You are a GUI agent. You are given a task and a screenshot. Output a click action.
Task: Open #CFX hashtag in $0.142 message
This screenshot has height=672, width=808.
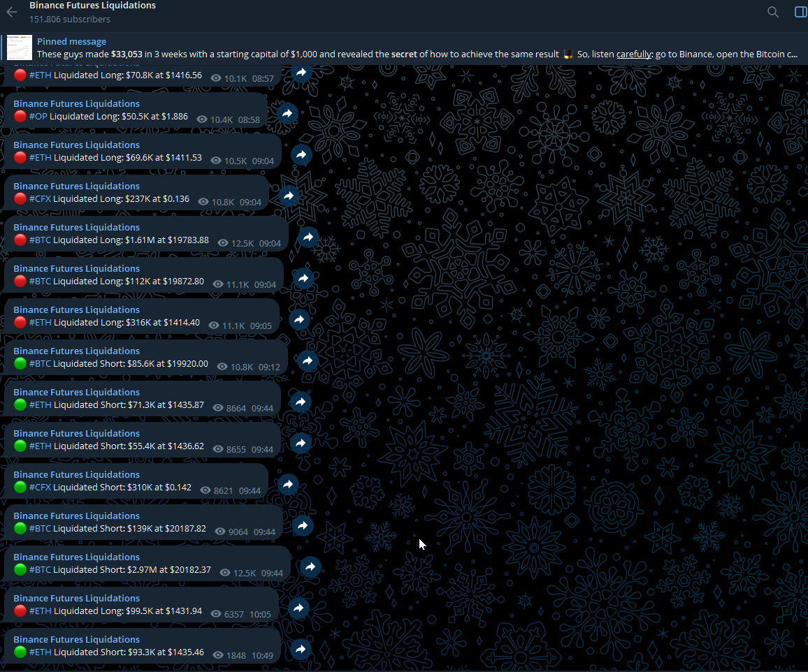coord(41,487)
